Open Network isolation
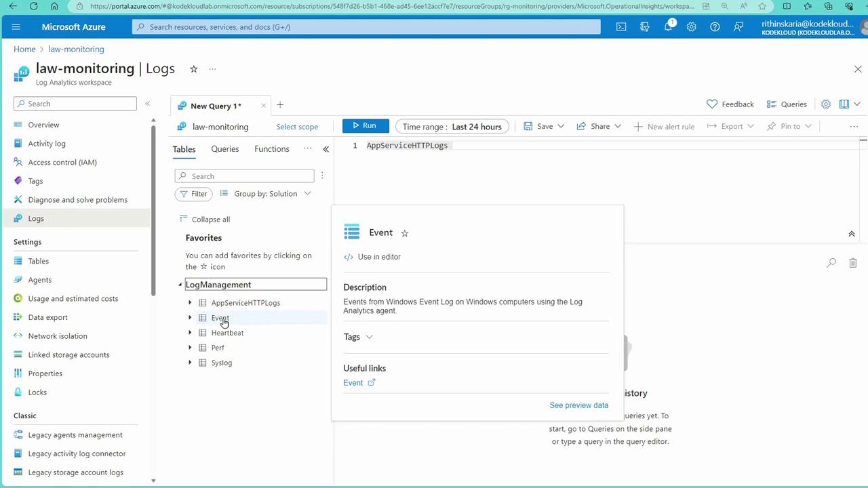The width and height of the screenshot is (868, 488). coord(58,336)
